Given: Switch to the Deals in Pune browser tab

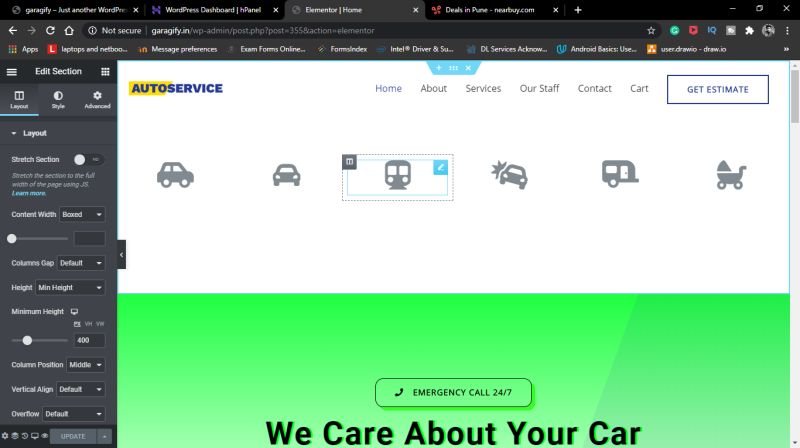Looking at the screenshot, I should click(x=495, y=10).
